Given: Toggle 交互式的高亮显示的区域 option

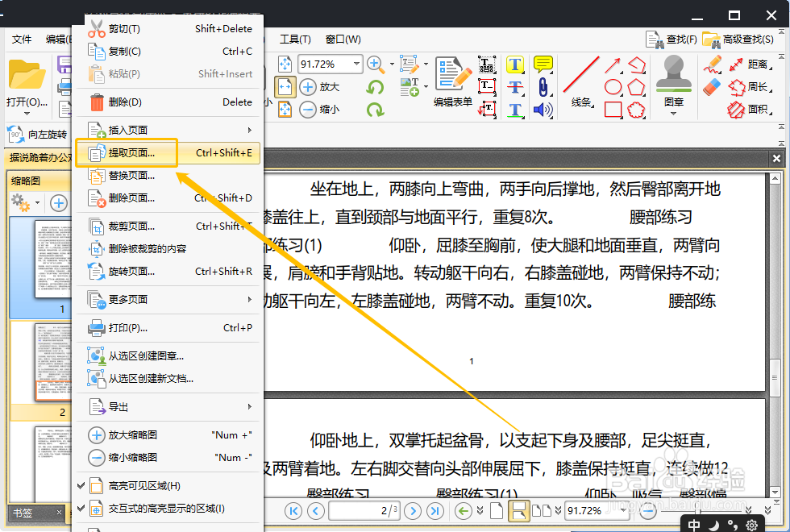Looking at the screenshot, I should point(166,509).
